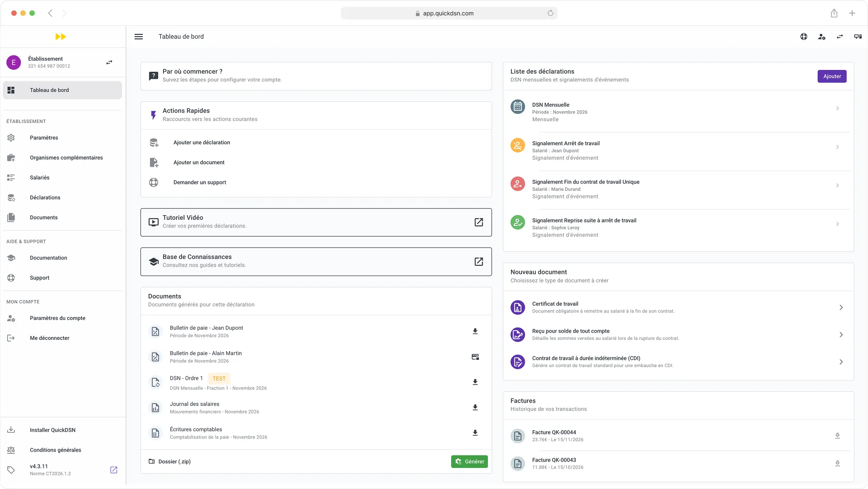Open the Tutoriel Vidéo external link icon

click(x=478, y=222)
